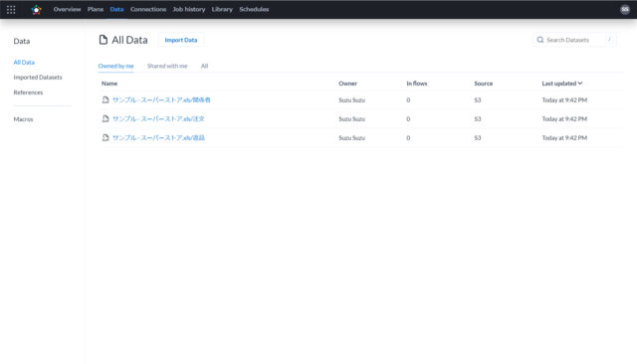Open the Job history page
The height and width of the screenshot is (364, 637).
[x=189, y=9]
